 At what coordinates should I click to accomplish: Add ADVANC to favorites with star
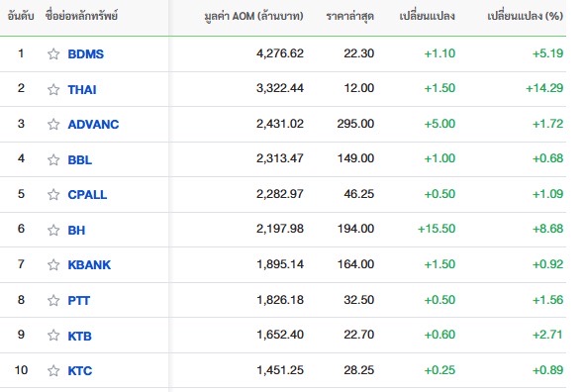tap(53, 124)
